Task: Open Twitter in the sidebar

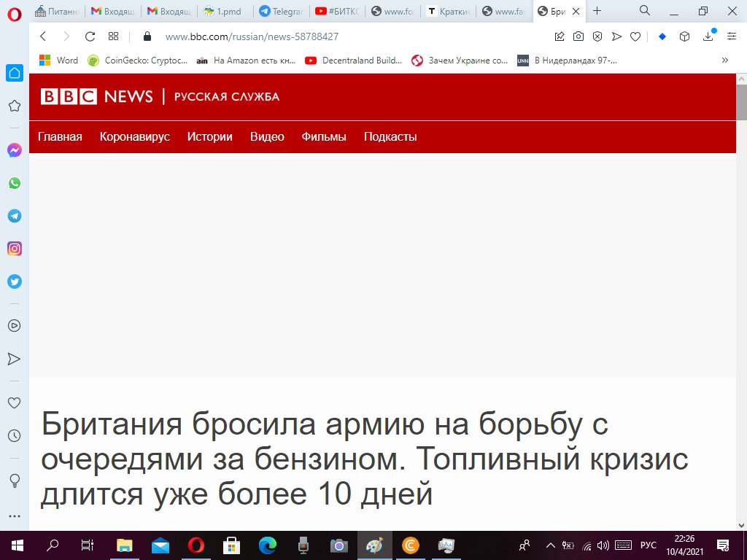Action: pyautogui.click(x=15, y=281)
